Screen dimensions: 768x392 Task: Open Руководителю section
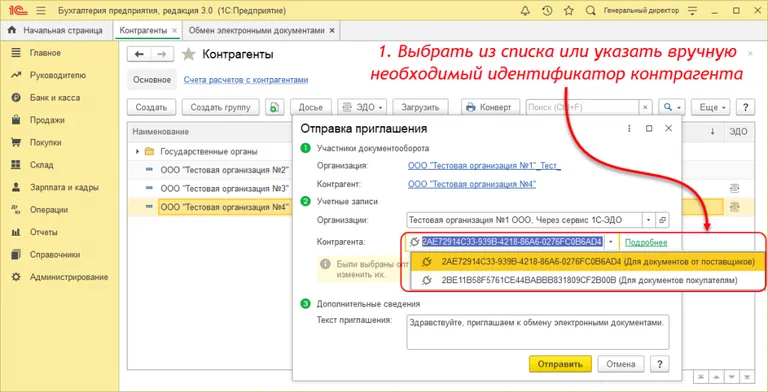point(57,75)
